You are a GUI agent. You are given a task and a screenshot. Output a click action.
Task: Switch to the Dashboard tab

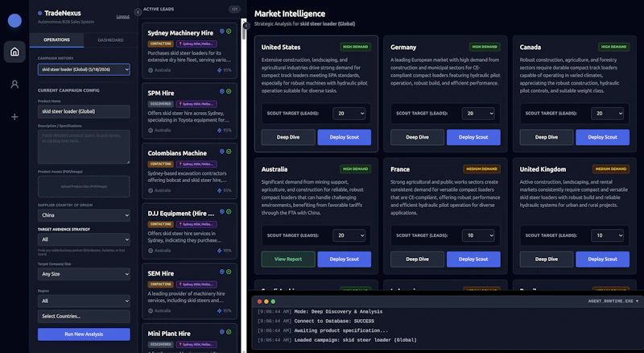(110, 40)
